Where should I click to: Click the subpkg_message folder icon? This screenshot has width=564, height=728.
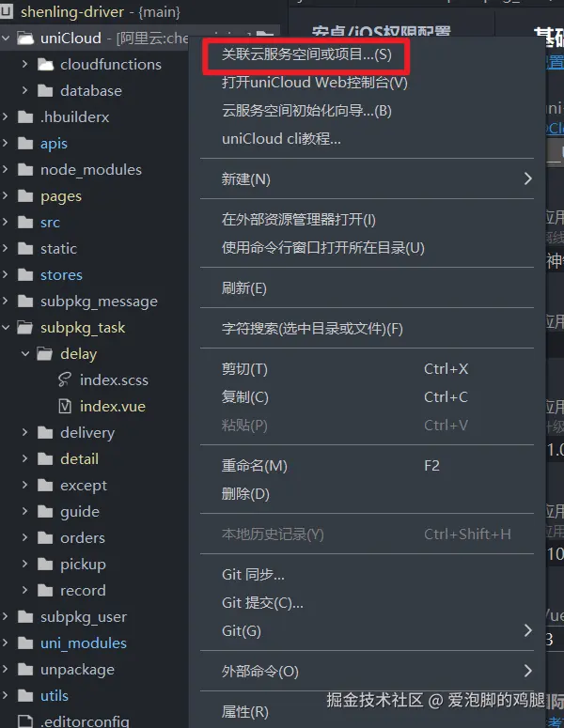click(25, 302)
